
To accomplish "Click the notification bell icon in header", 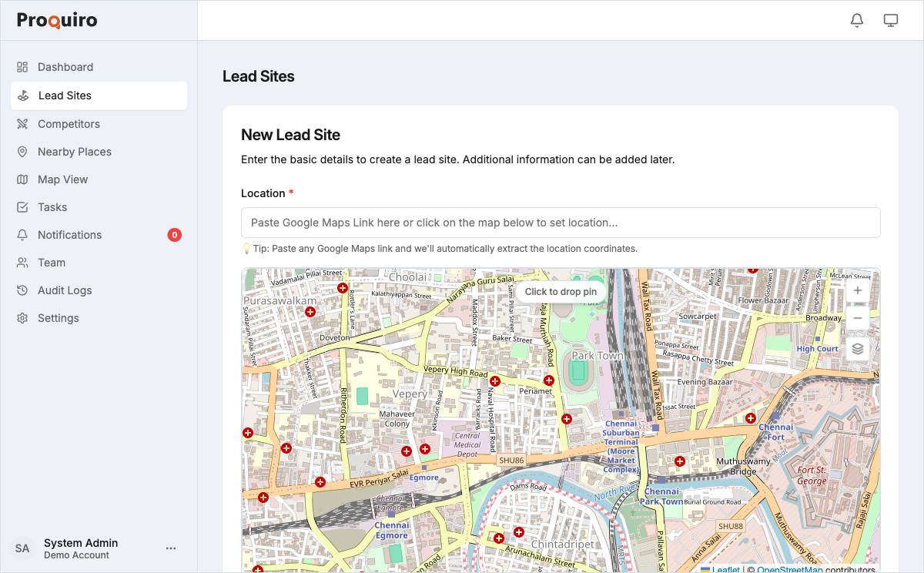I will [856, 21].
